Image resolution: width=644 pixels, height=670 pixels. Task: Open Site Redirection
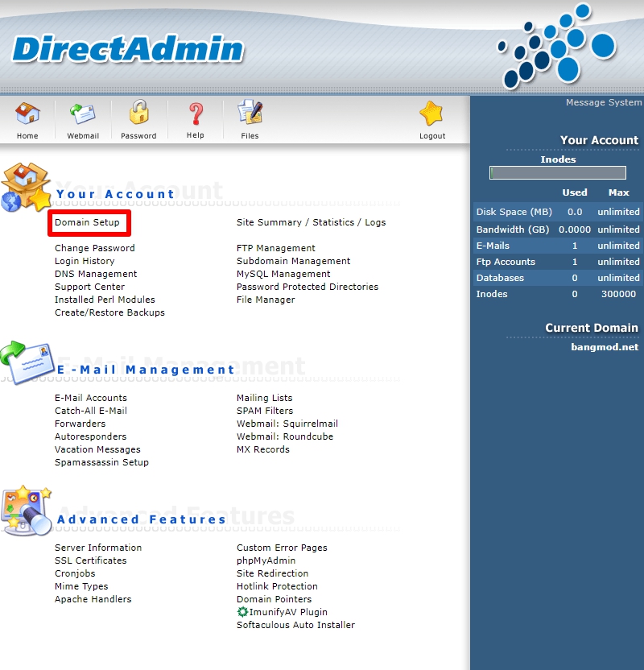pyautogui.click(x=272, y=573)
